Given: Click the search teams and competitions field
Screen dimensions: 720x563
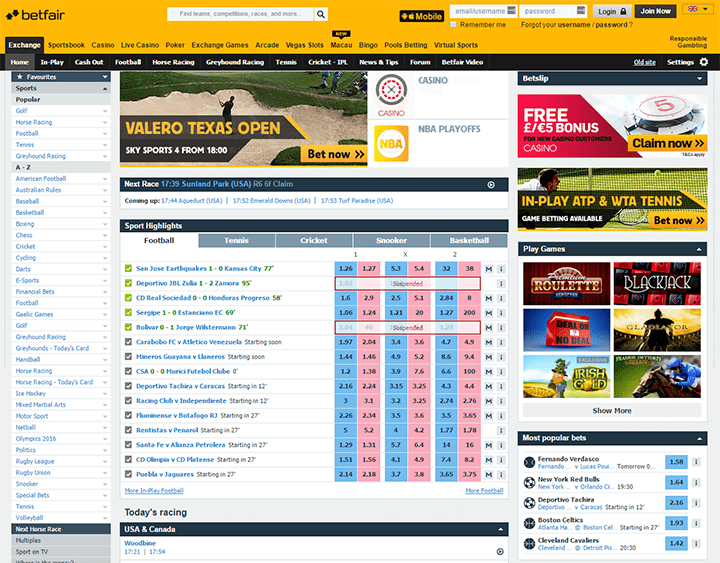Looking at the screenshot, I should [x=241, y=14].
